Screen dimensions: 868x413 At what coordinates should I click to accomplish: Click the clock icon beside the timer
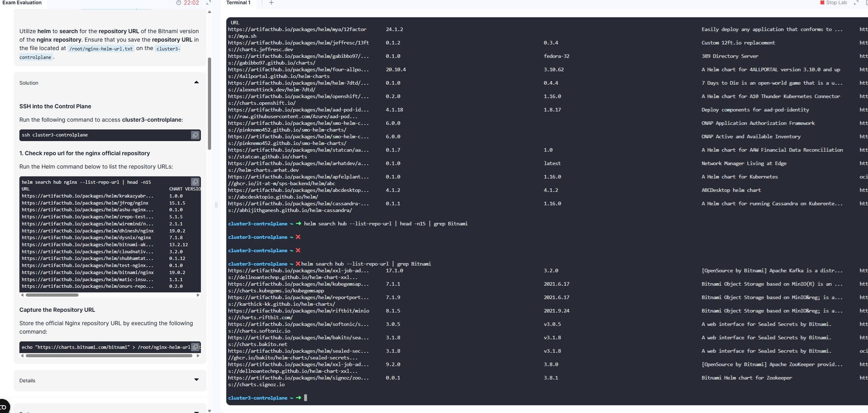click(179, 3)
